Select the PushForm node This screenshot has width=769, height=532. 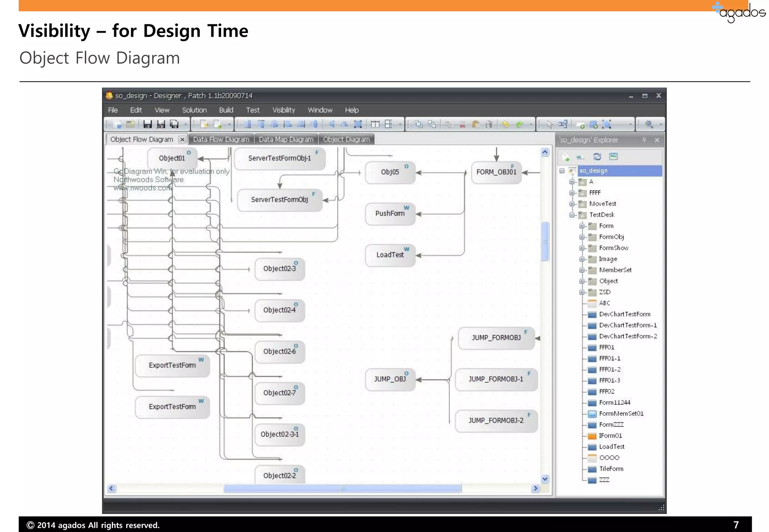[390, 213]
